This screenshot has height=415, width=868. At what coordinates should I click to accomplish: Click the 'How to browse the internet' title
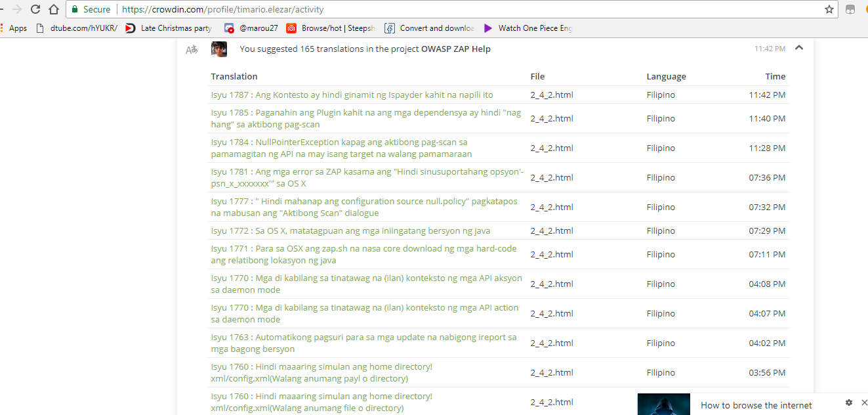pyautogui.click(x=756, y=405)
